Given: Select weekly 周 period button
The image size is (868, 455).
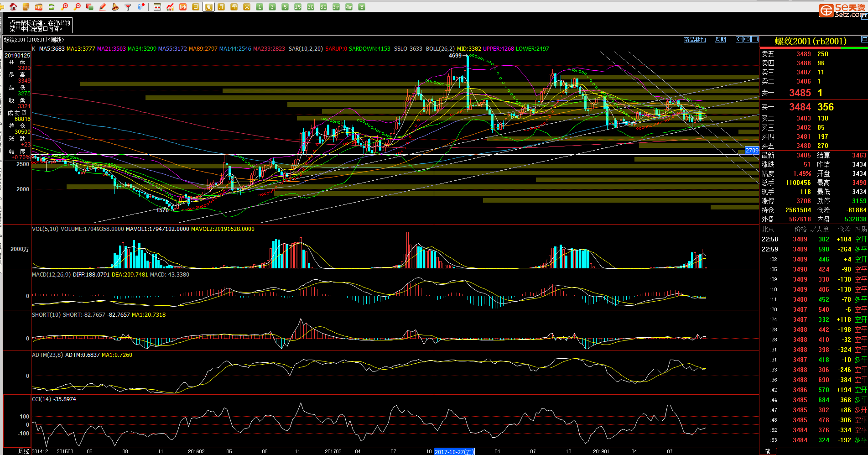Looking at the screenshot, I should coord(208,7).
